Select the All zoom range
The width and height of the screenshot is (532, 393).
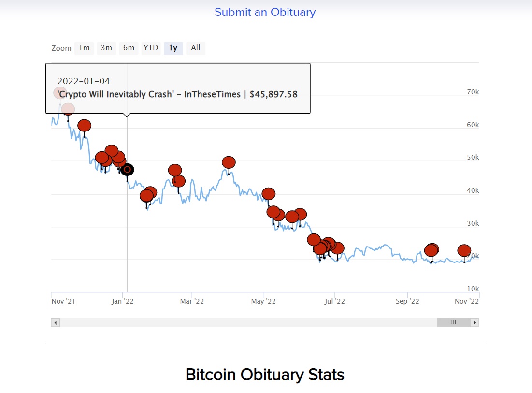click(x=195, y=48)
